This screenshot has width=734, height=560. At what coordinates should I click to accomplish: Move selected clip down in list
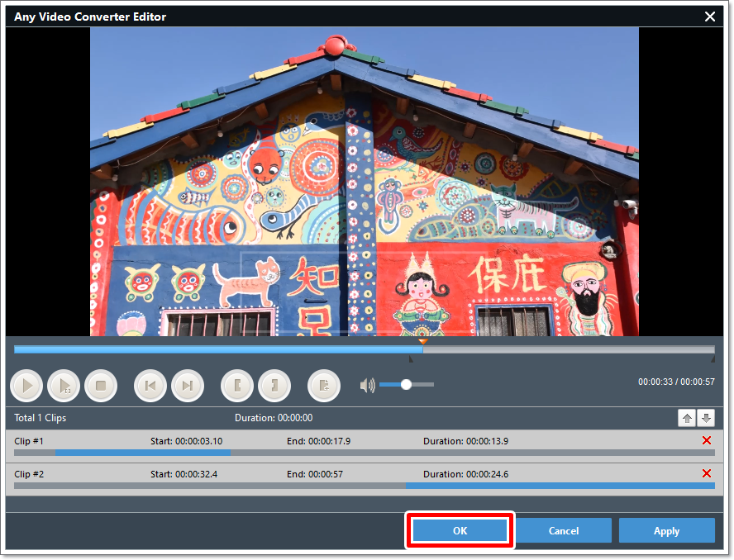706,418
